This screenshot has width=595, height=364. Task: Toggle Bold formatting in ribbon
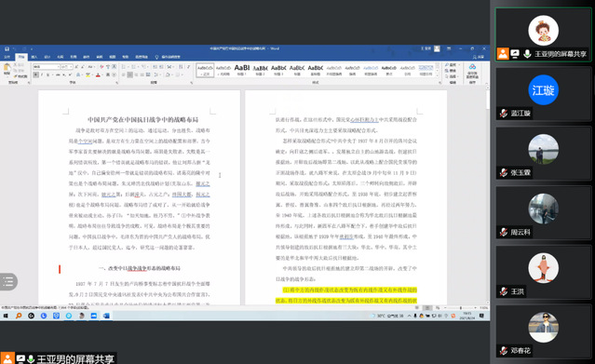(x=36, y=75)
